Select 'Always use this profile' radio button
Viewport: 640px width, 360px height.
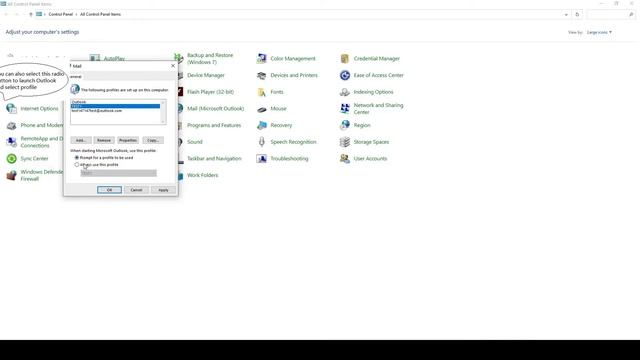click(77, 164)
